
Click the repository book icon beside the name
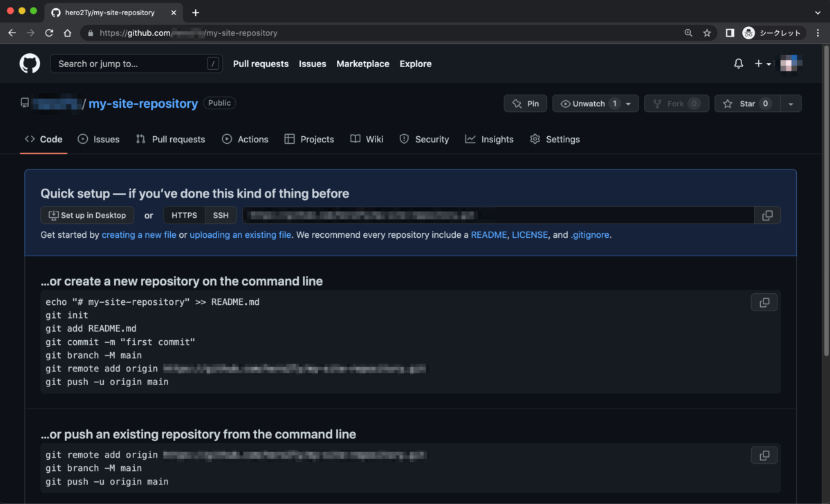[x=24, y=103]
